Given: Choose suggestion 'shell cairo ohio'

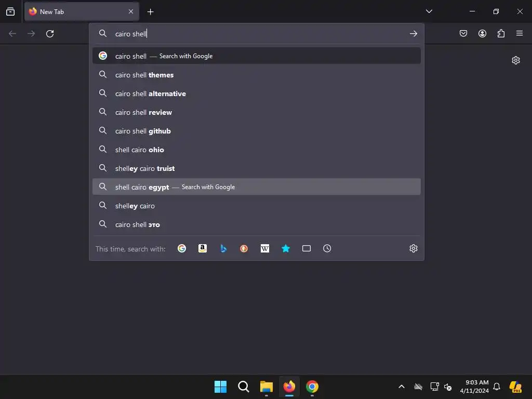Looking at the screenshot, I should (257, 150).
